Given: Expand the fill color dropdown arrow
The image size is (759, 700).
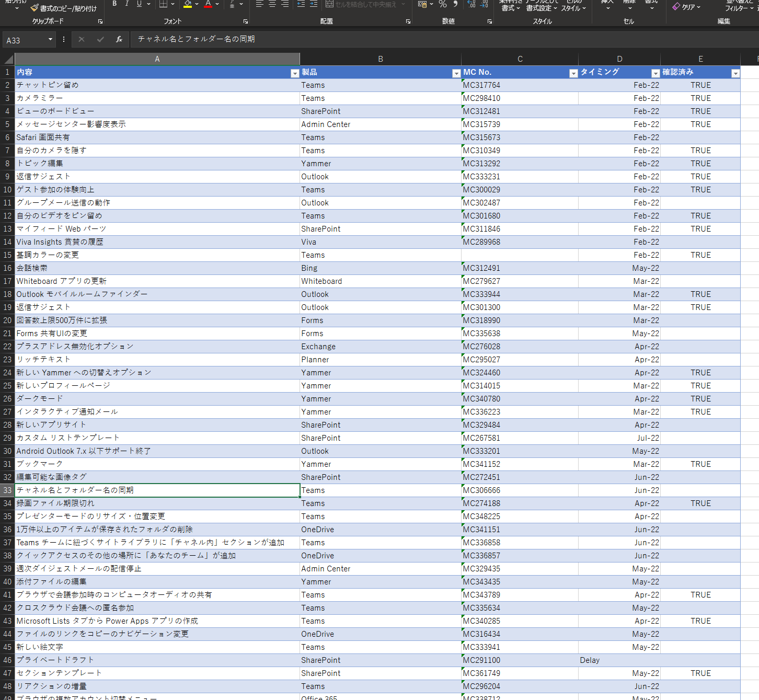Looking at the screenshot, I should [x=197, y=4].
